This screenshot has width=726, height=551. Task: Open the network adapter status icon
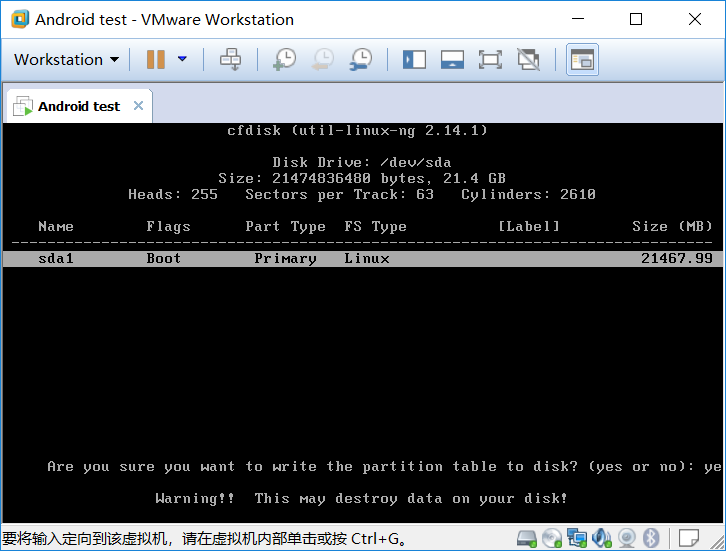click(x=577, y=538)
